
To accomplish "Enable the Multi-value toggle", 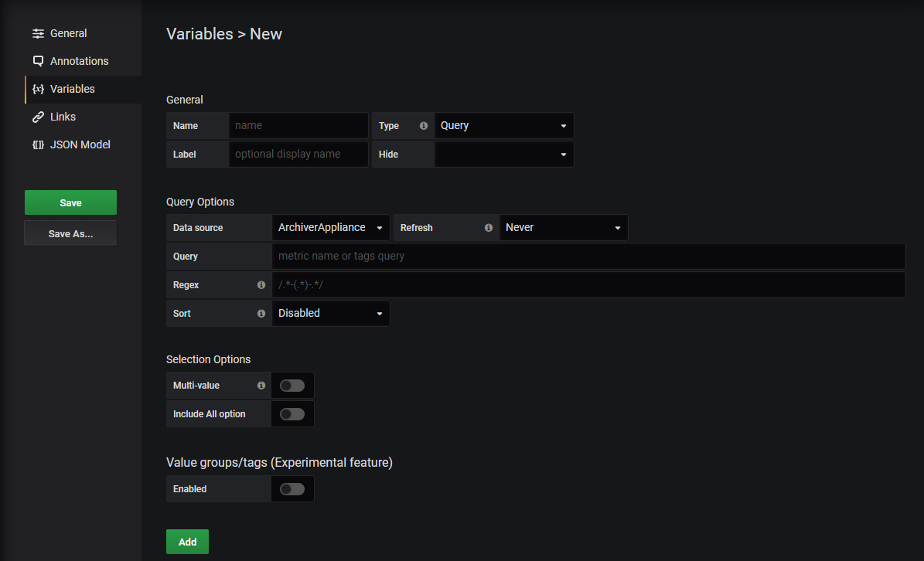I will 292,385.
